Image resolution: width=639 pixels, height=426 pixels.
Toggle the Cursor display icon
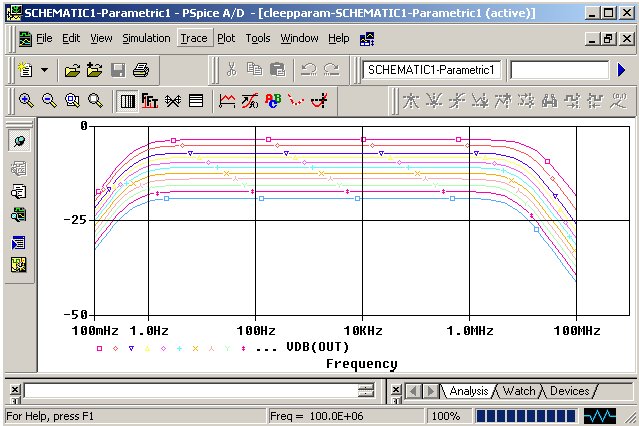pyautogui.click(x=319, y=101)
